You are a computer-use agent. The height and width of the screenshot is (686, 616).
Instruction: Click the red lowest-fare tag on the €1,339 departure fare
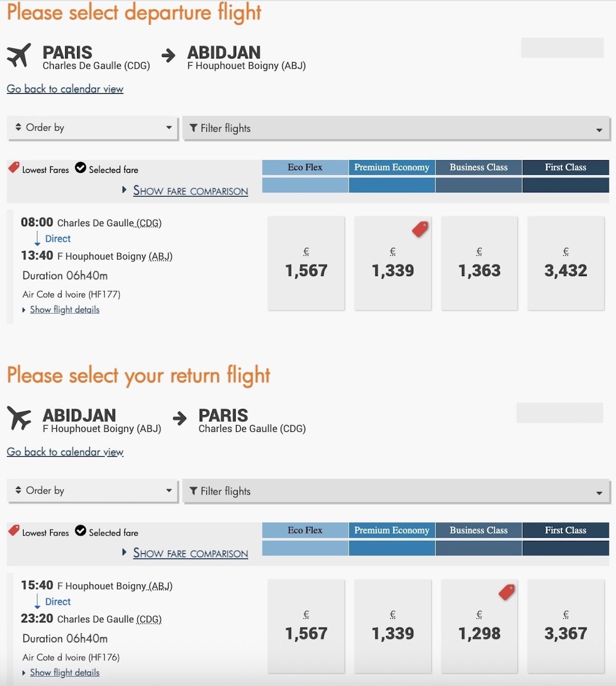click(420, 229)
